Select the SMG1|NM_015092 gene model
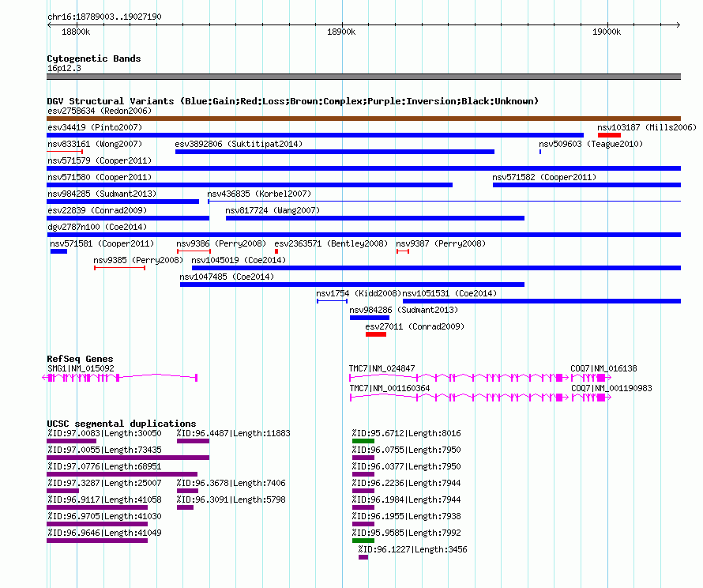The width and height of the screenshot is (703, 588). 120,378
